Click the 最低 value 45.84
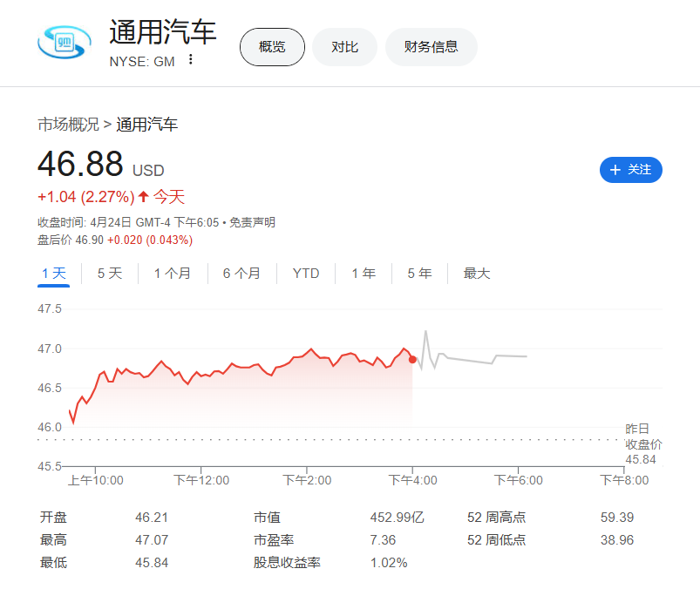The height and width of the screenshot is (589, 700). pyautogui.click(x=152, y=563)
